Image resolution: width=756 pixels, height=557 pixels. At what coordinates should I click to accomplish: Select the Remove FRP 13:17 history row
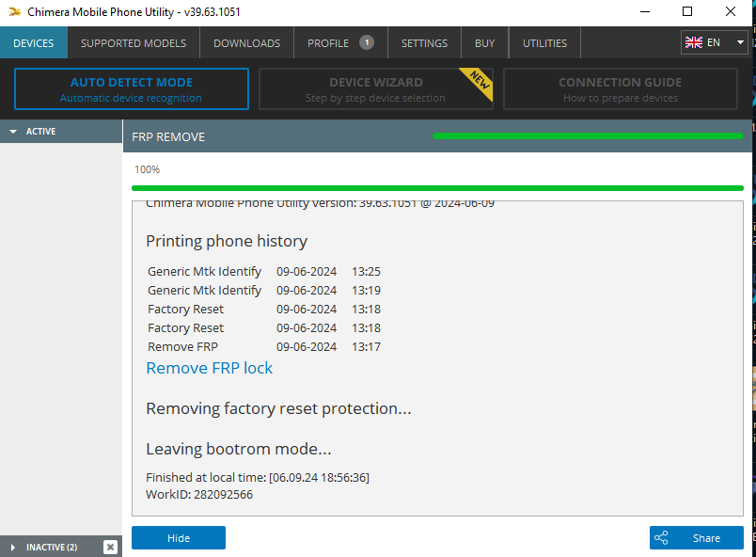pyautogui.click(x=264, y=347)
